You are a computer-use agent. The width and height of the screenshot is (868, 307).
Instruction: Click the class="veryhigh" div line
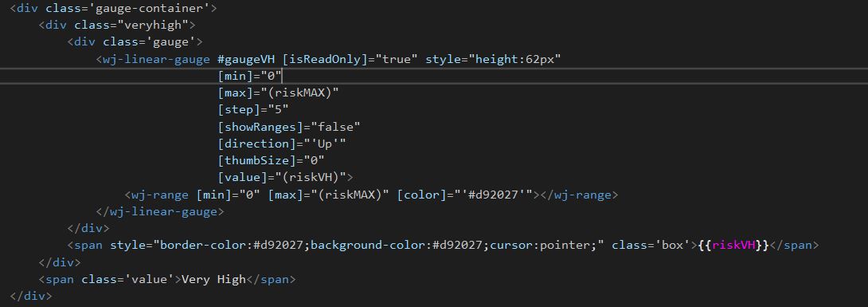(x=117, y=26)
